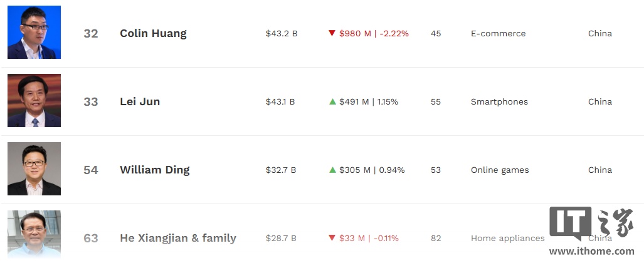Viewport: 644px width, 263px height.
Task: Open the rank 33 portrait thumbnail
Action: click(x=34, y=101)
